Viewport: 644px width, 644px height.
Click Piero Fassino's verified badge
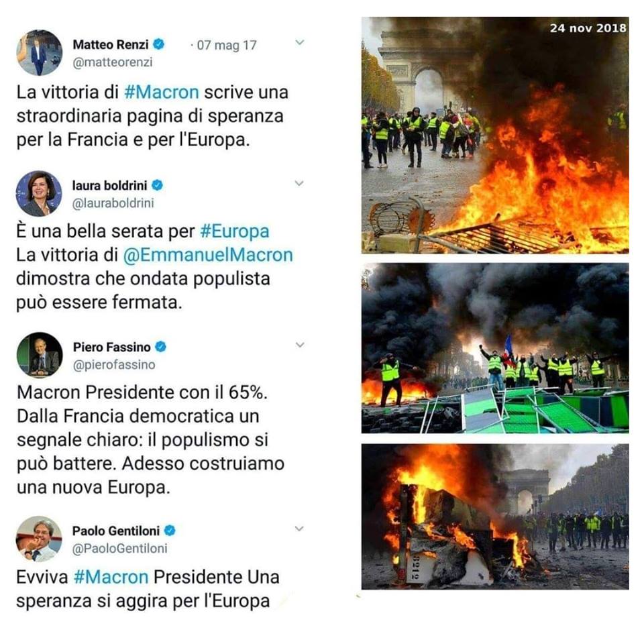point(160,347)
